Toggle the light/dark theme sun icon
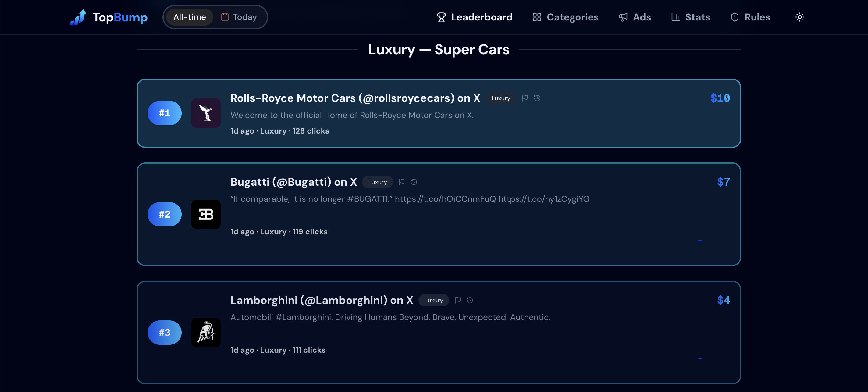868x392 pixels. coord(799,17)
